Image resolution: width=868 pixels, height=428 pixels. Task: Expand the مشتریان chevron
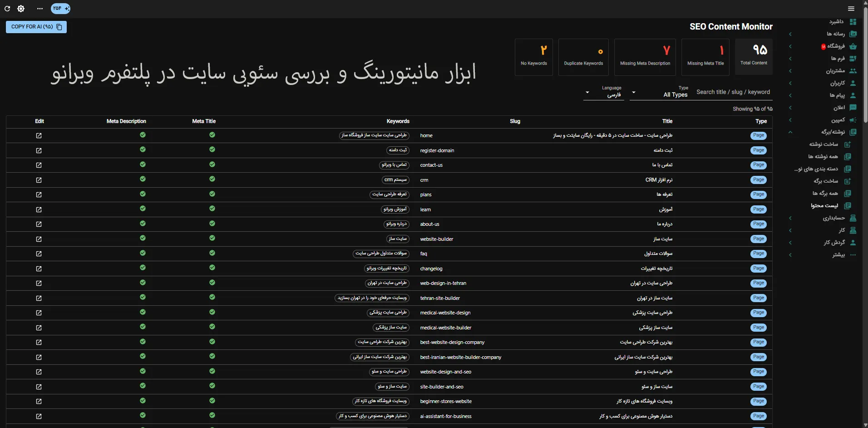[x=790, y=71]
